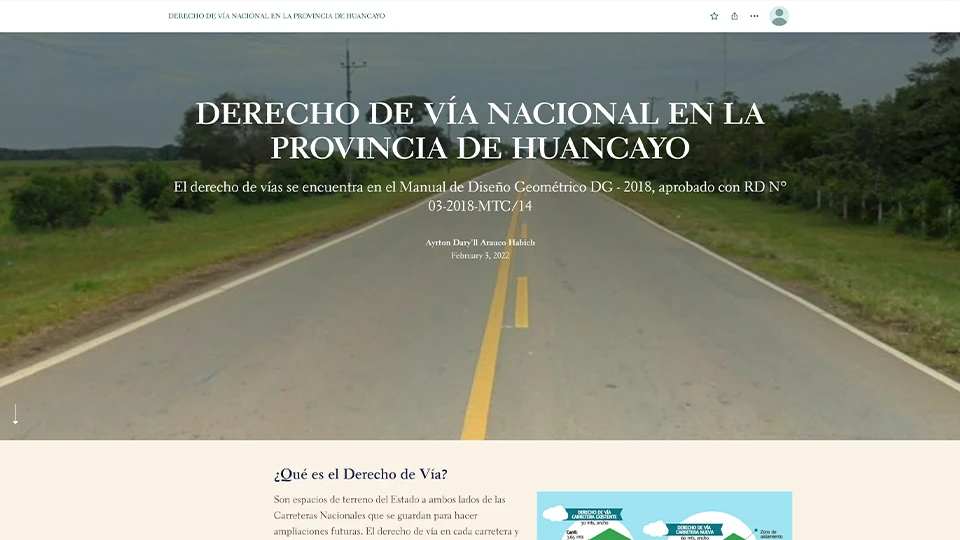This screenshot has height=540, width=960.
Task: Click author name Ayrton Dary'll Arauco Habich
Action: (480, 243)
